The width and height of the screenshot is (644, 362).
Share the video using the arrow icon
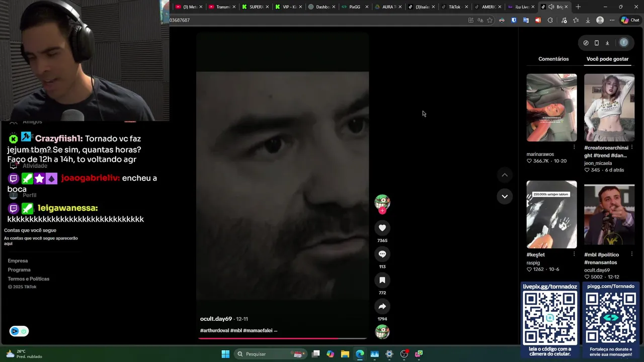coord(382,306)
